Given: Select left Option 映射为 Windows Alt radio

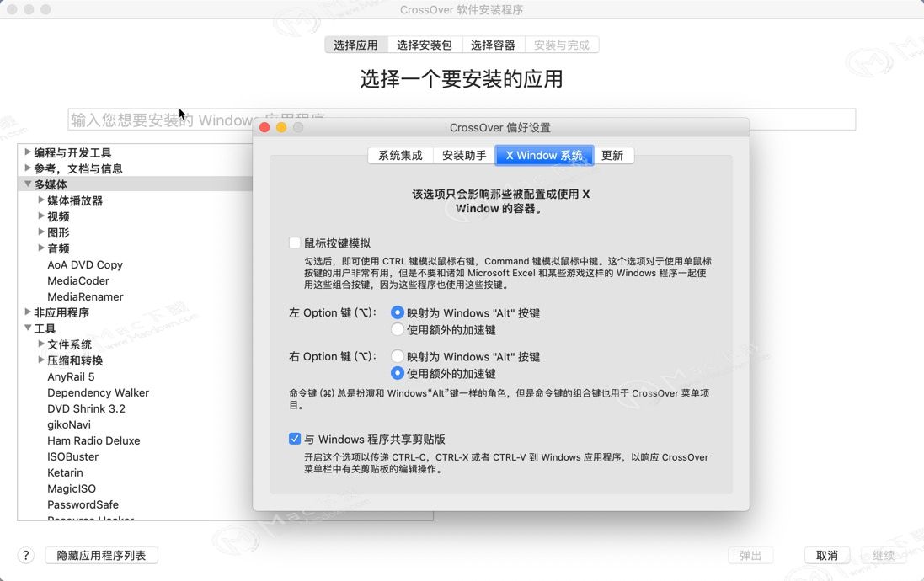Looking at the screenshot, I should [398, 312].
